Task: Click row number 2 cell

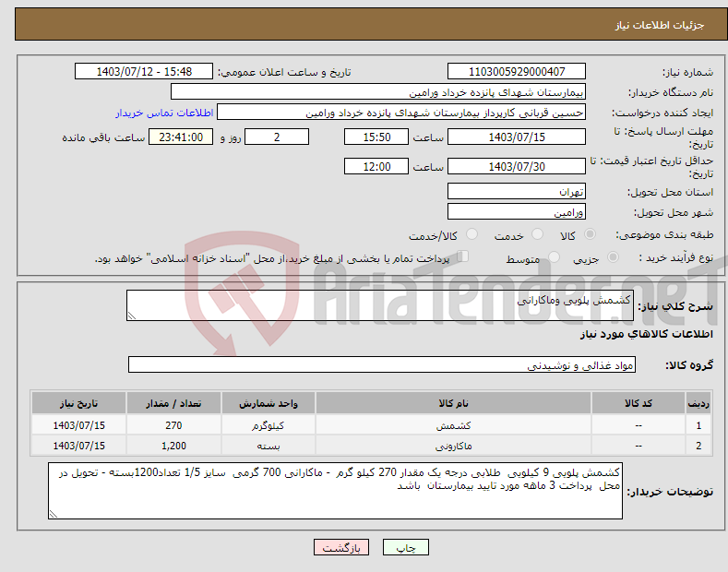Action: [x=698, y=446]
